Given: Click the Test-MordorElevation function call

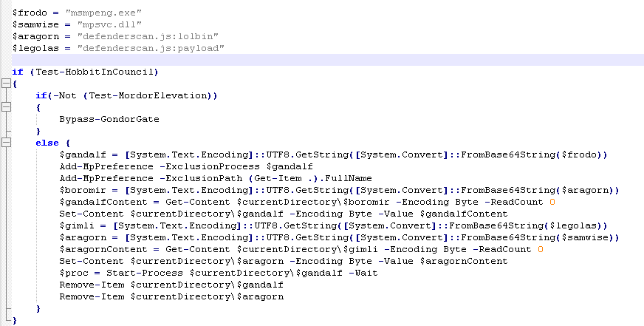Looking at the screenshot, I should pos(148,96).
